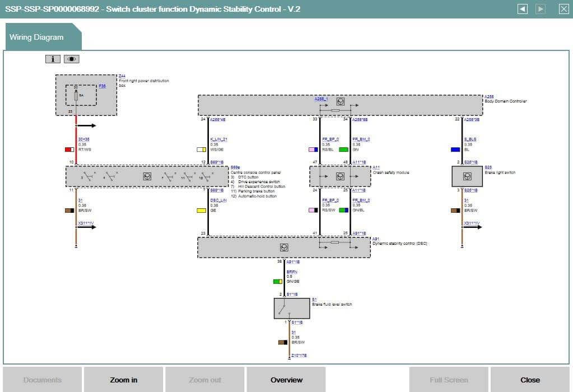Go to previous page using left arrow
The height and width of the screenshot is (392, 573).
(522, 9)
